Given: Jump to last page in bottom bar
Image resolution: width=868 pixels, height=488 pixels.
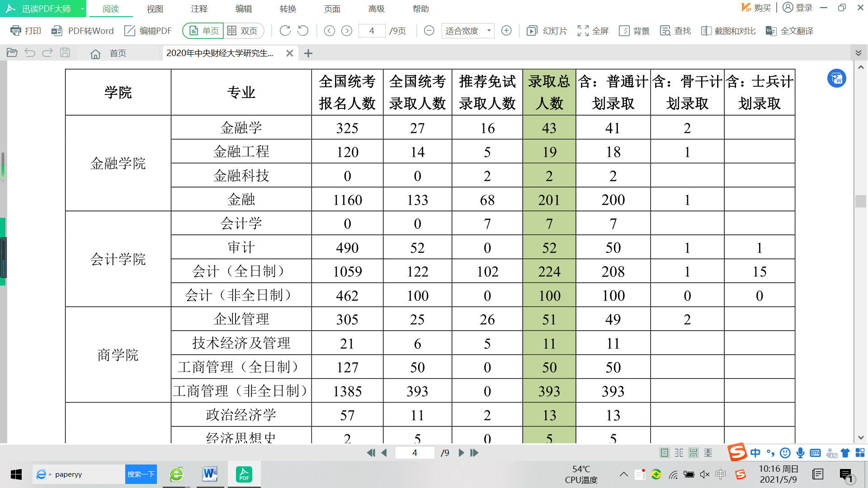Looking at the screenshot, I should point(474,453).
